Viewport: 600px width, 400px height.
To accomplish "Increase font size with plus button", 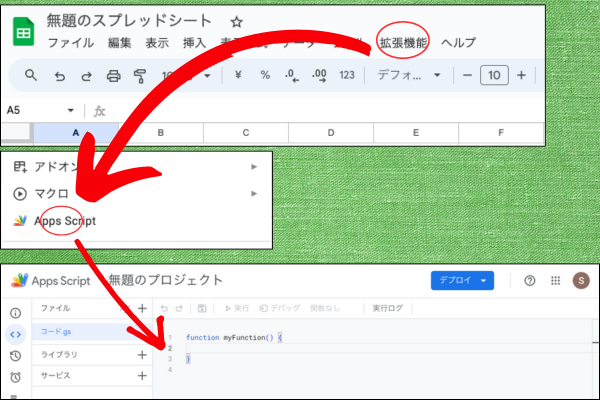I will point(521,75).
